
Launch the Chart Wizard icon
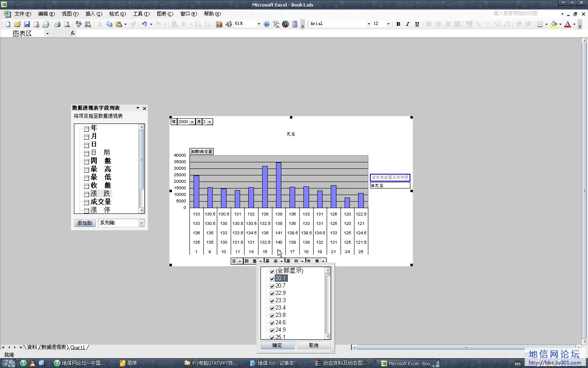tap(219, 24)
